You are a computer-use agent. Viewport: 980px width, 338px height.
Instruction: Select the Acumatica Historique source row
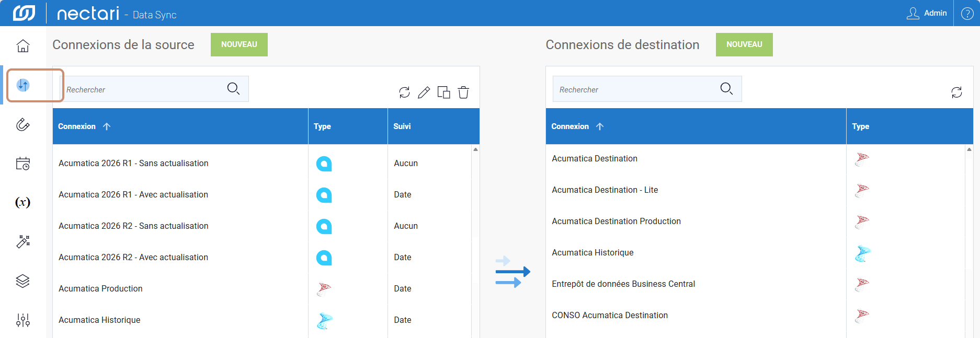[x=262, y=320]
